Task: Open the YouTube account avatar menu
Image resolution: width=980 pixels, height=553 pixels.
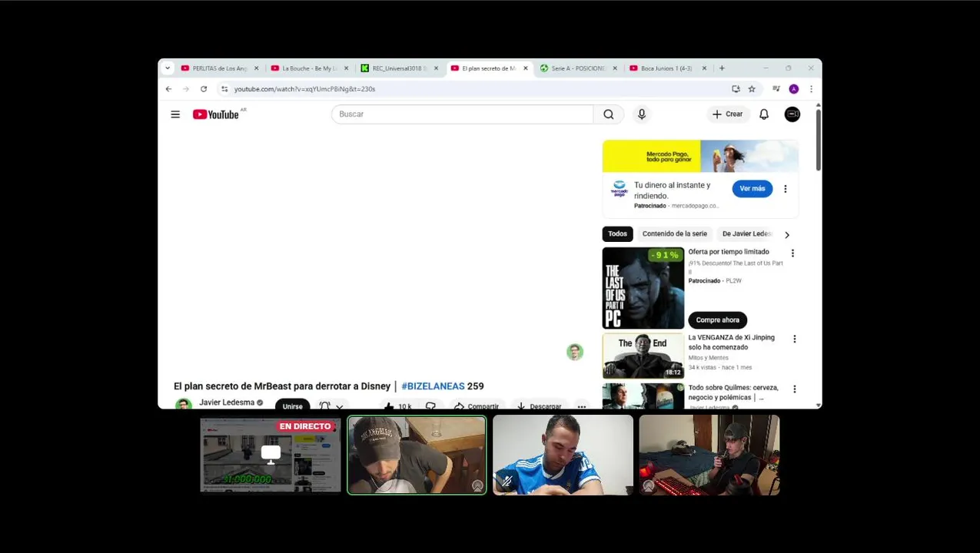Action: tap(792, 114)
